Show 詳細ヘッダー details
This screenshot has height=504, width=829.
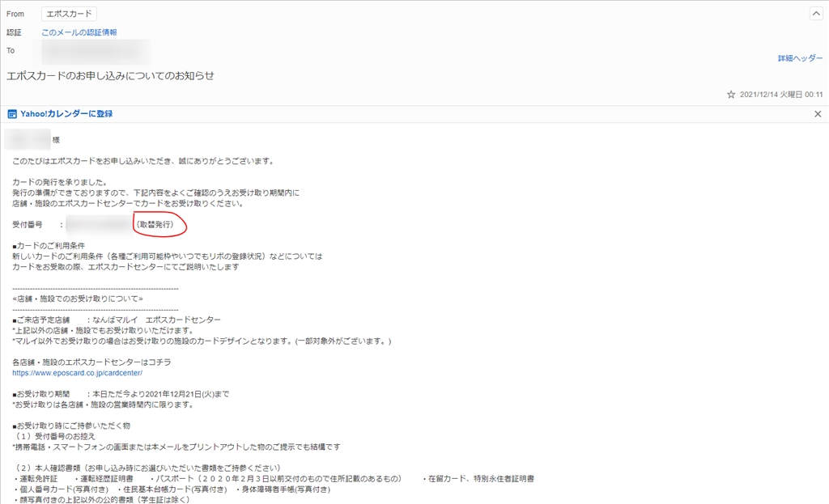tap(800, 58)
